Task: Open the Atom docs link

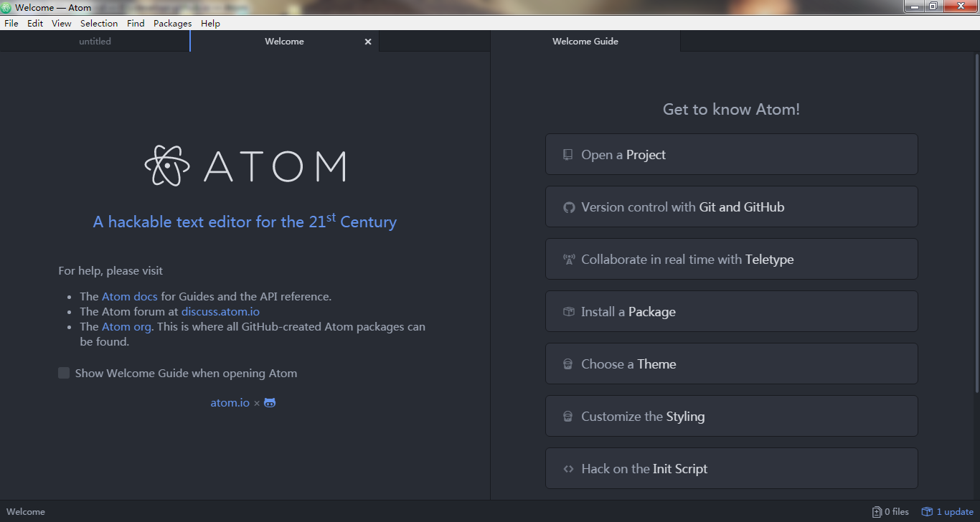Action: click(130, 296)
